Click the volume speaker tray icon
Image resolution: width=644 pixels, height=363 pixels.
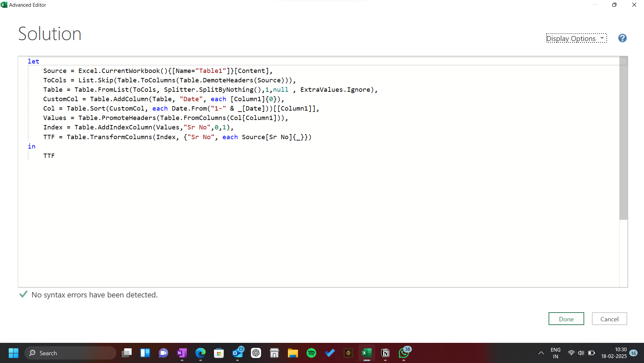(581, 353)
